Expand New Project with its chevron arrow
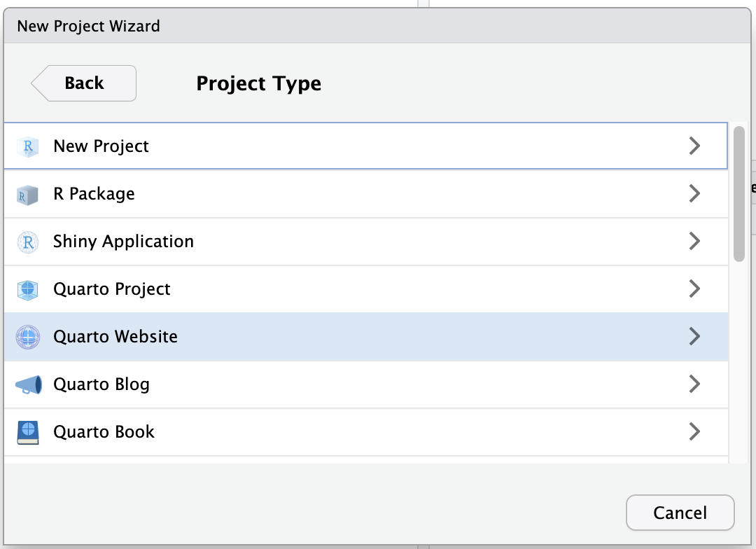 coord(694,146)
